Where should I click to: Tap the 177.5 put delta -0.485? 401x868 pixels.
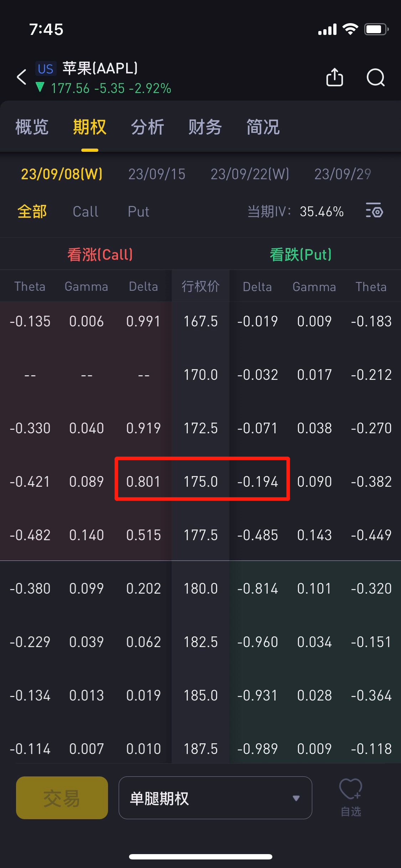coord(257,535)
